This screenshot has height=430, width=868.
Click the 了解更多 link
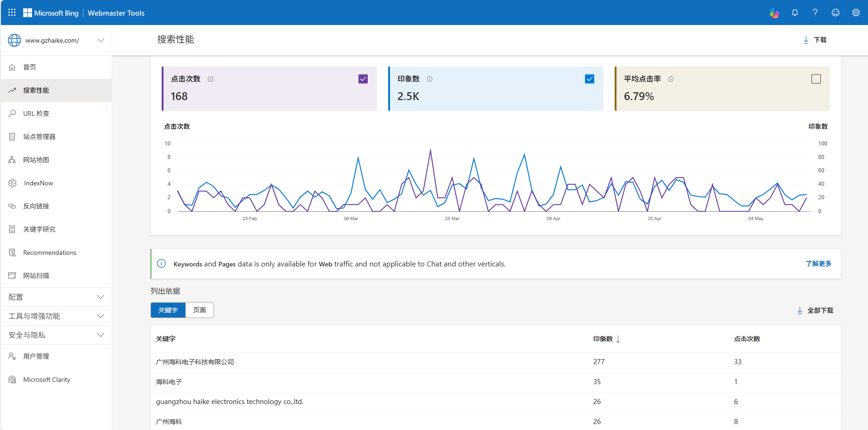pos(818,264)
